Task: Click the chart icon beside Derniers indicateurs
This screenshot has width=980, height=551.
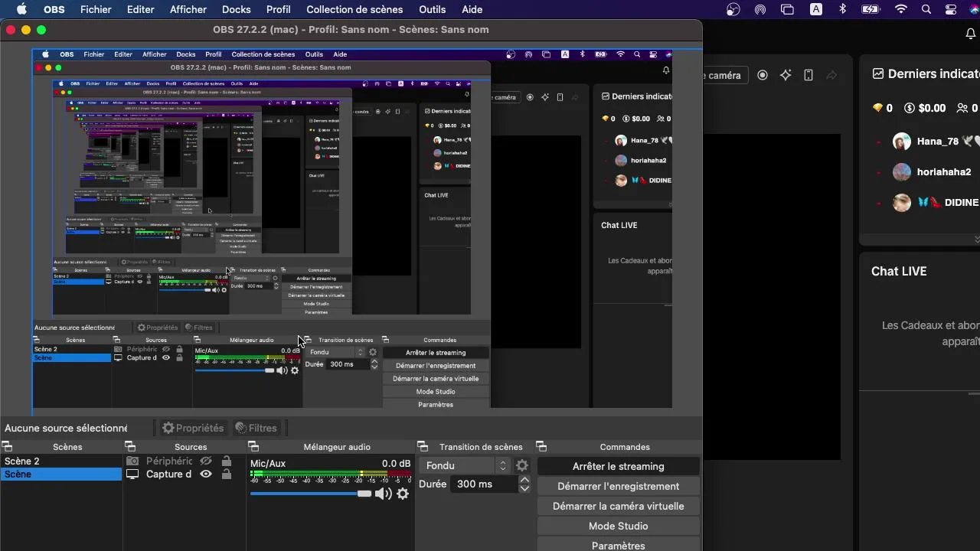Action: (878, 73)
